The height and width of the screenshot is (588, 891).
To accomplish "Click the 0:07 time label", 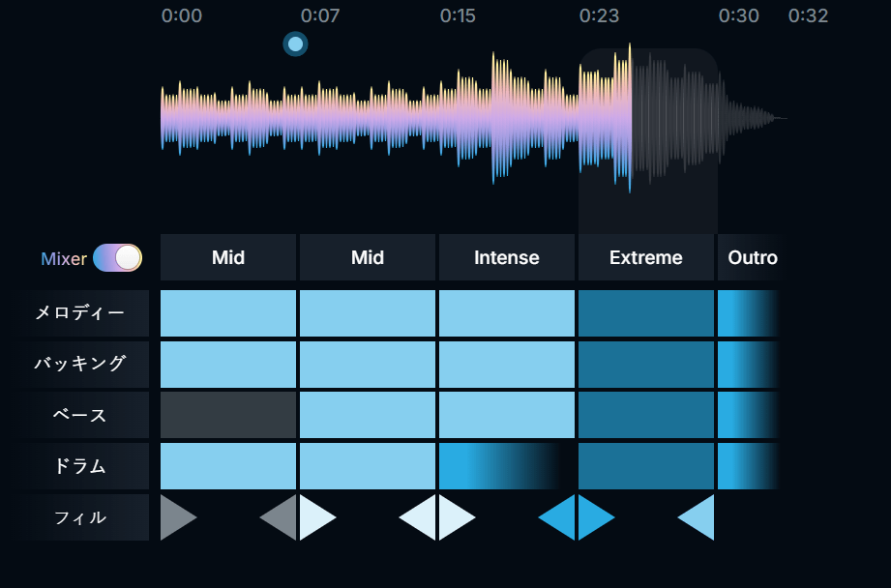I will [x=320, y=15].
